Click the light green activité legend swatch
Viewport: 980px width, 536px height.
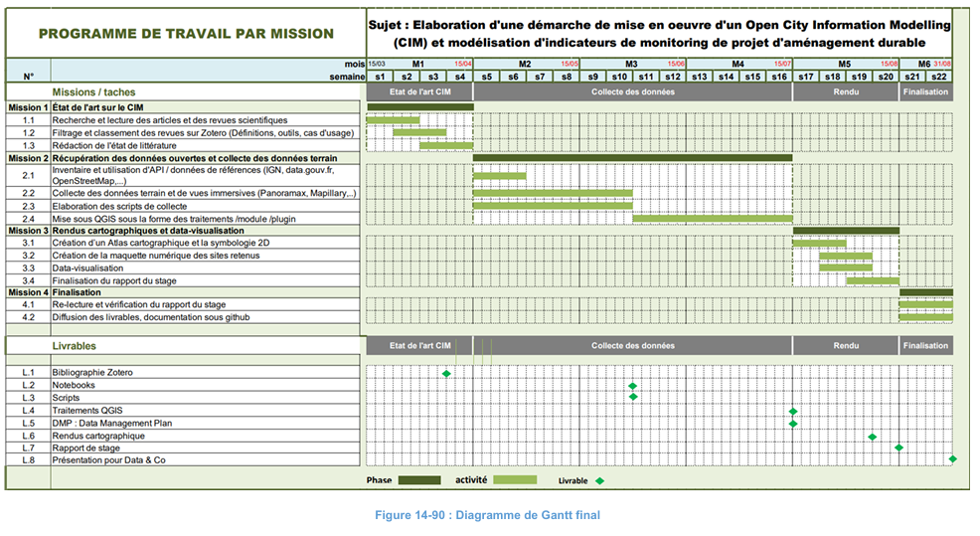click(515, 479)
